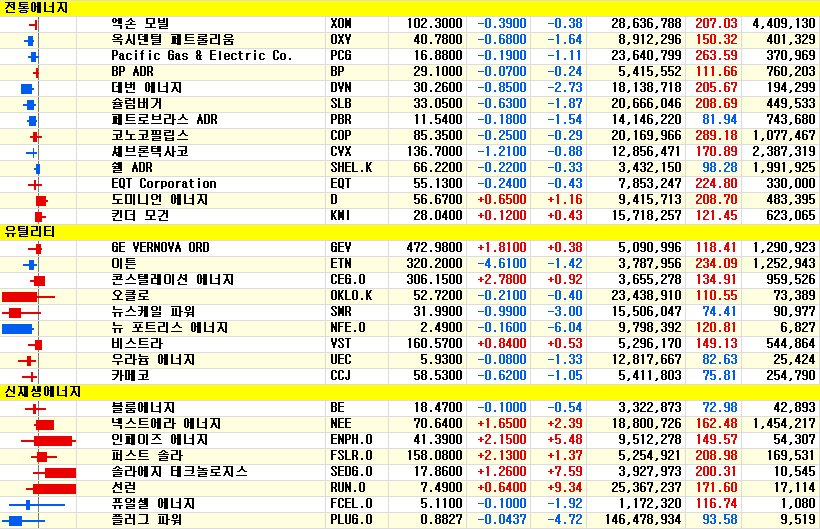Select the 퍼스트 솔라 stock name
The width and height of the screenshot is (820, 529).
pyautogui.click(x=147, y=455)
